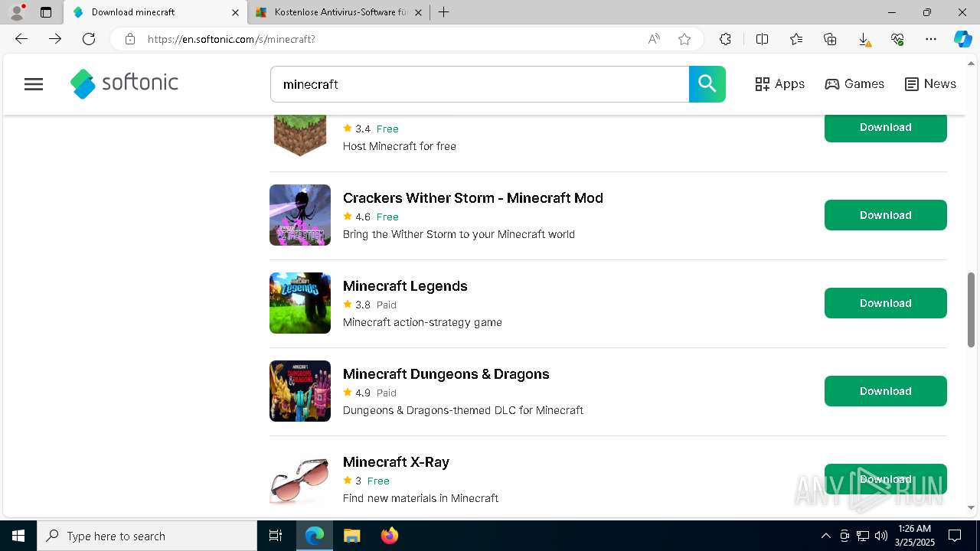Open tab actions menu
This screenshot has width=980, height=551.
46,12
